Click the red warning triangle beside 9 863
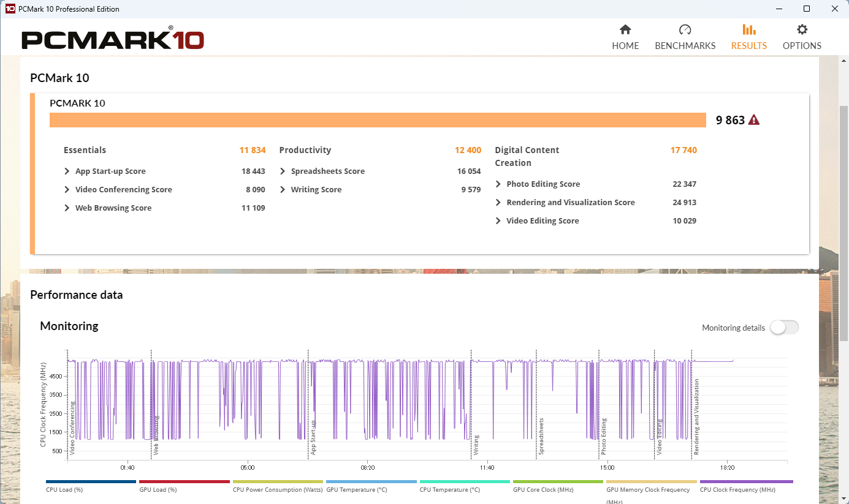849x504 pixels. (754, 120)
